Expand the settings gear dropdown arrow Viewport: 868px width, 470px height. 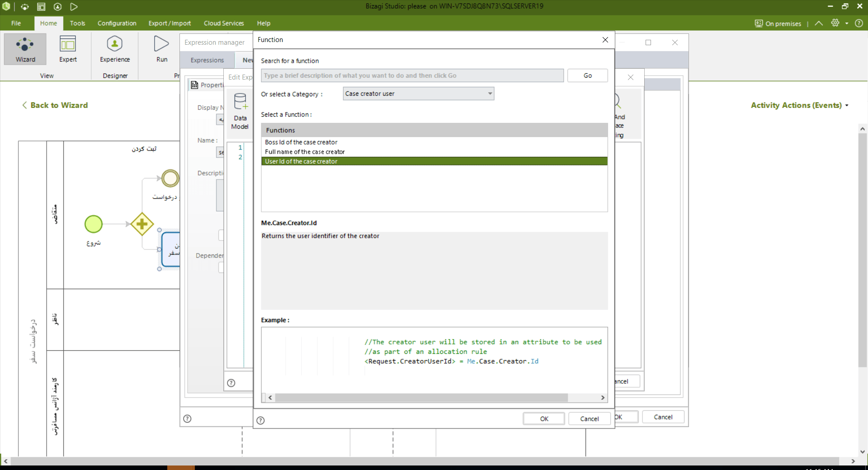pos(847,23)
